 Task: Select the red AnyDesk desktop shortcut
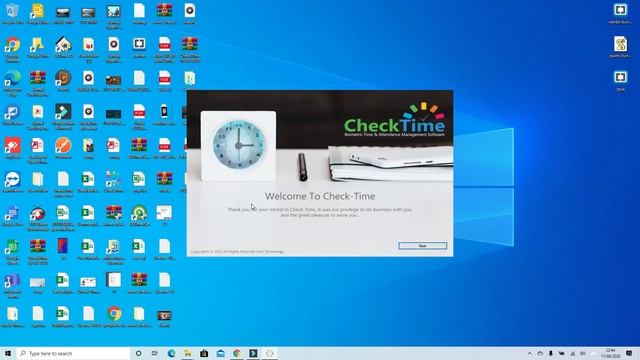click(12, 146)
